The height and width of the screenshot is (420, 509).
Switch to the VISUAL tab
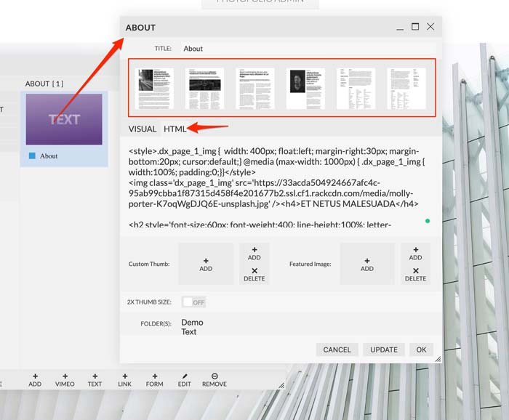tap(143, 129)
